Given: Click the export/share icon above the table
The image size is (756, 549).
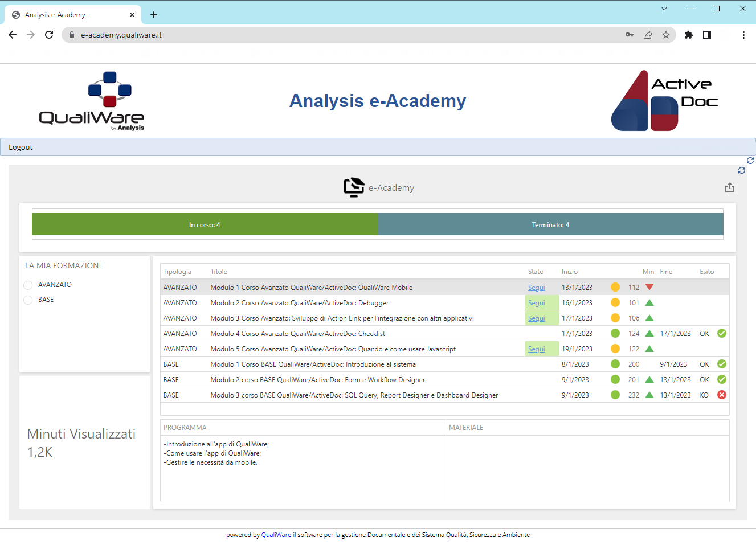Looking at the screenshot, I should tap(730, 187).
